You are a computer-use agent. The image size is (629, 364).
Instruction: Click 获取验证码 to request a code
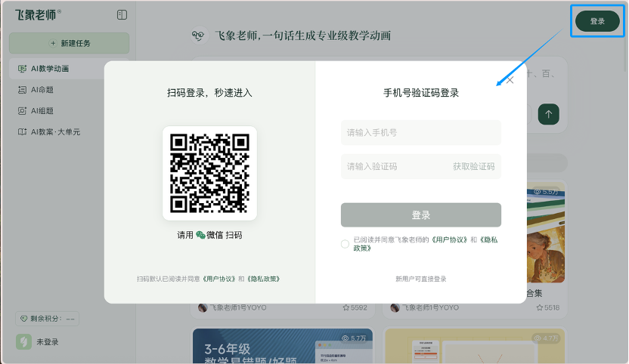pyautogui.click(x=474, y=166)
